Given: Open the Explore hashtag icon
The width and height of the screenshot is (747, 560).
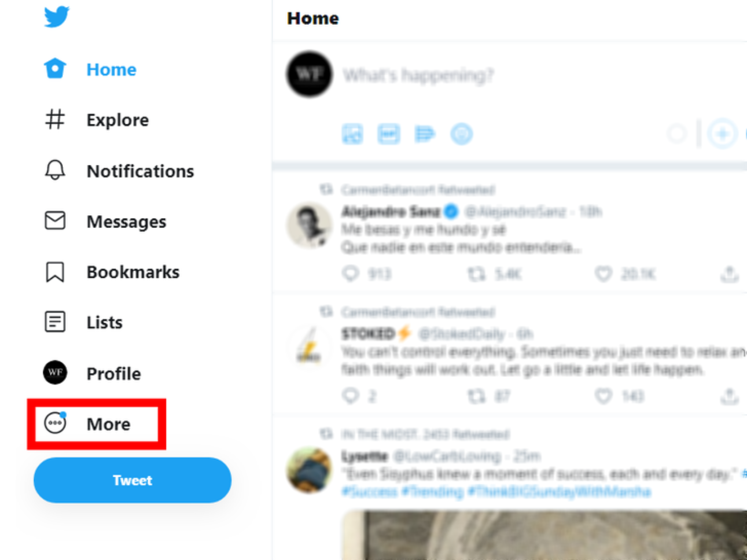Looking at the screenshot, I should click(x=55, y=120).
